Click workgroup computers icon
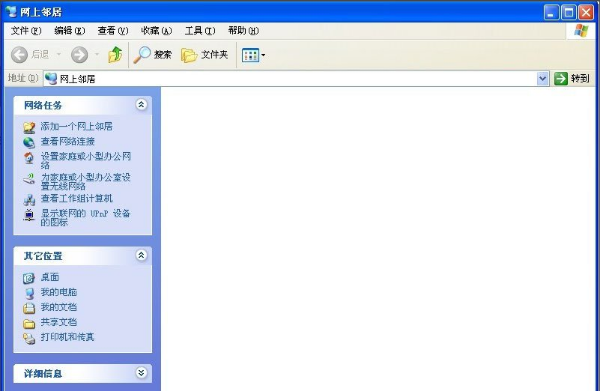601x391 pixels. [29, 199]
